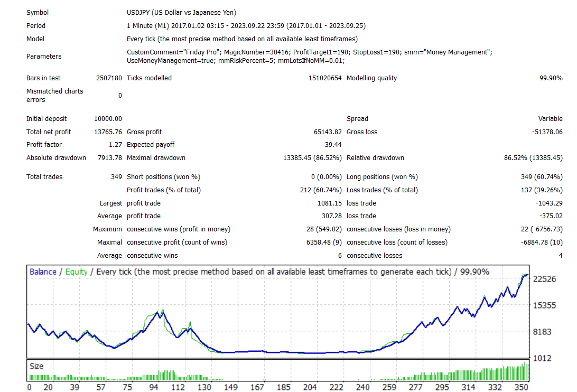
Task: Click Modelling quality value 99.90%
Action: [x=551, y=78]
